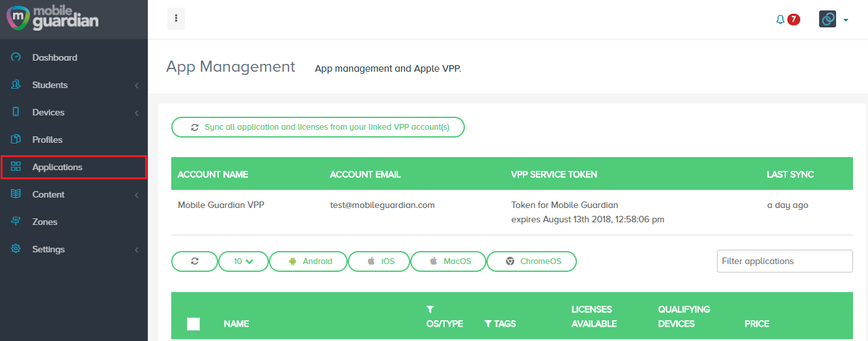Open Content sidebar section
This screenshot has height=341, width=868.
74,194
